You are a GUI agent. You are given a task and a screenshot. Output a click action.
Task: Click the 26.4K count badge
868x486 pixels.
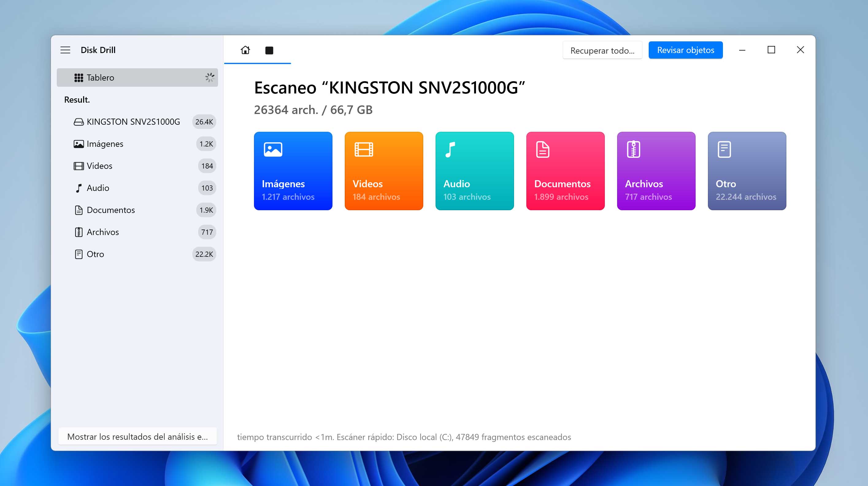204,122
